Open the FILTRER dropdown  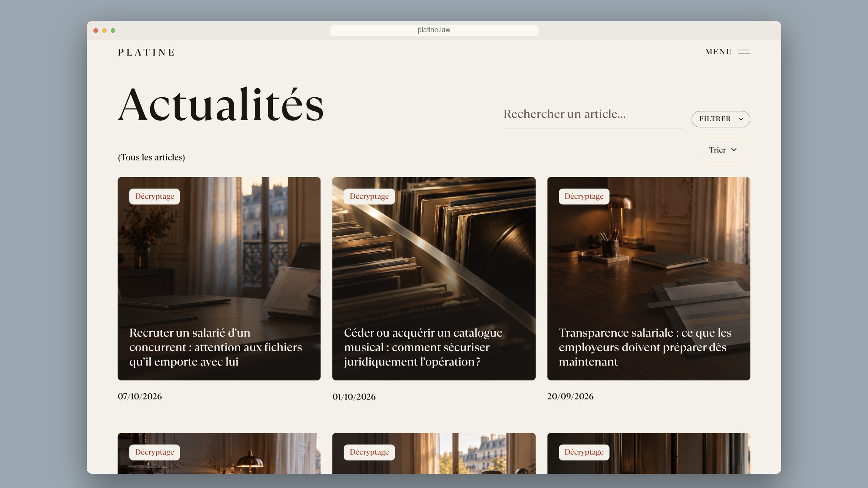click(x=721, y=119)
